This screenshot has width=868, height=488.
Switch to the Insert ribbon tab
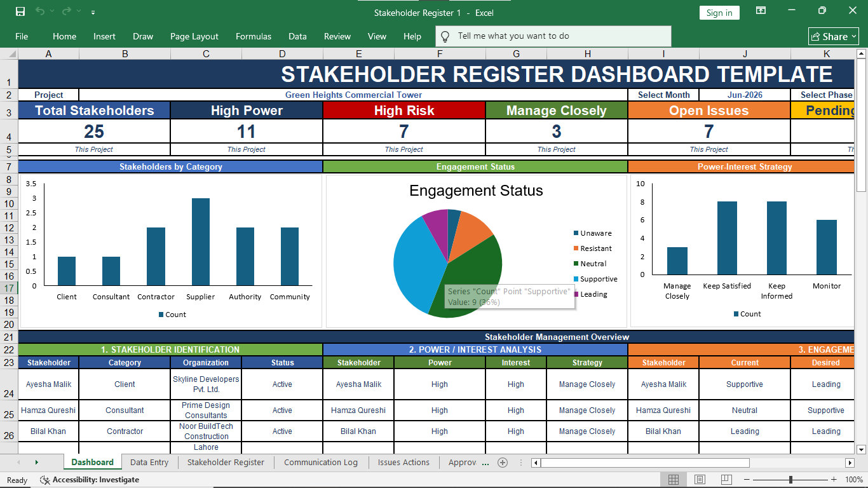coord(104,36)
